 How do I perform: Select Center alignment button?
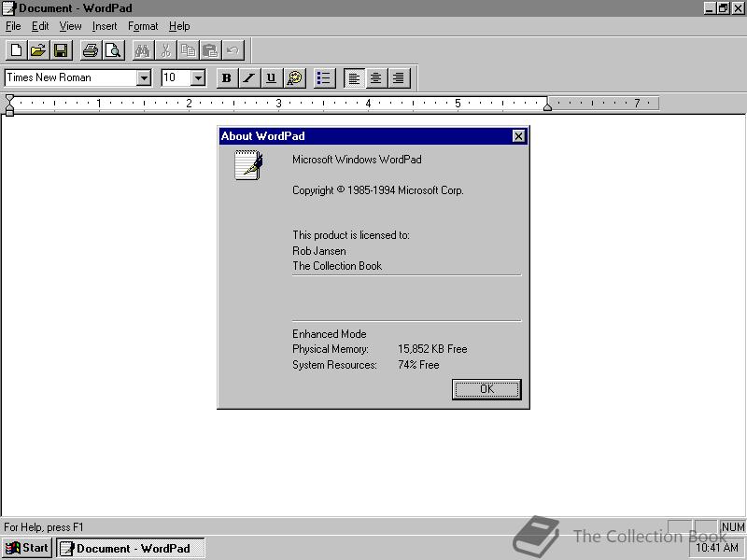[x=376, y=78]
